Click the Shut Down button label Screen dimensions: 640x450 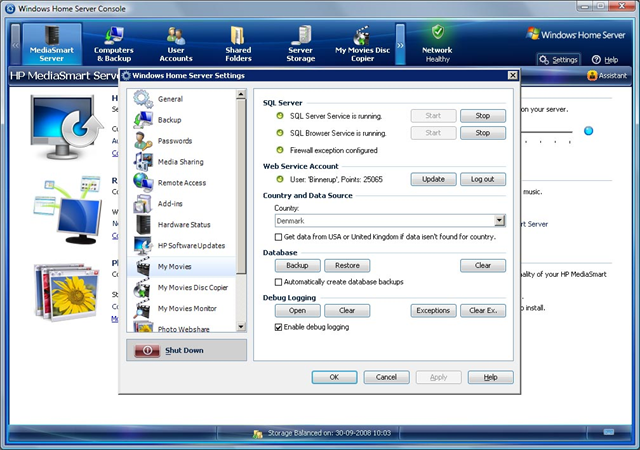click(x=184, y=350)
